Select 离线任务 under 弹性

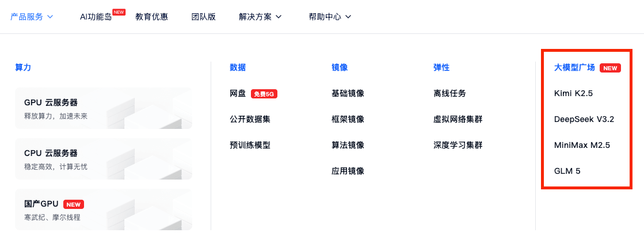(449, 93)
